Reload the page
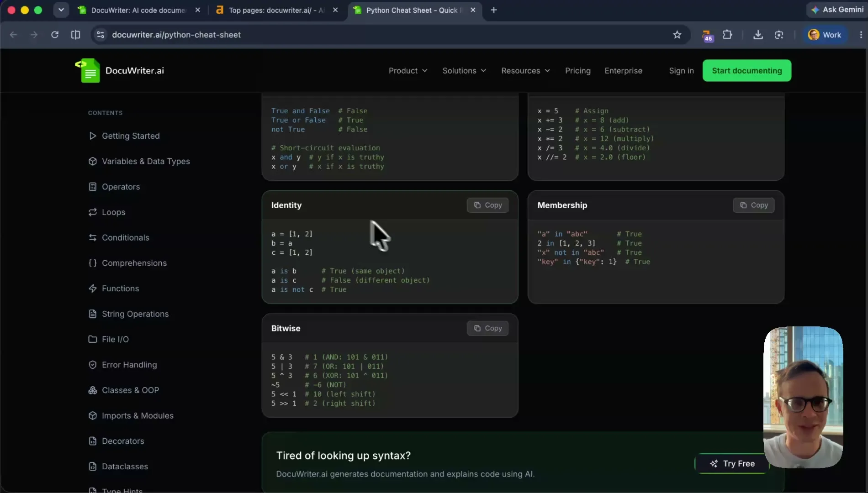The width and height of the screenshot is (868, 493). coord(55,35)
